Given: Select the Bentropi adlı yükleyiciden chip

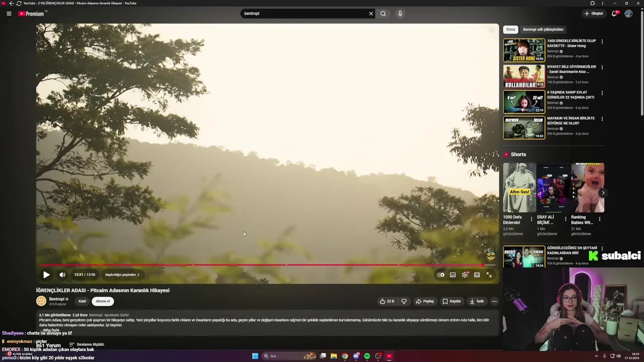Looking at the screenshot, I should pyautogui.click(x=543, y=30).
